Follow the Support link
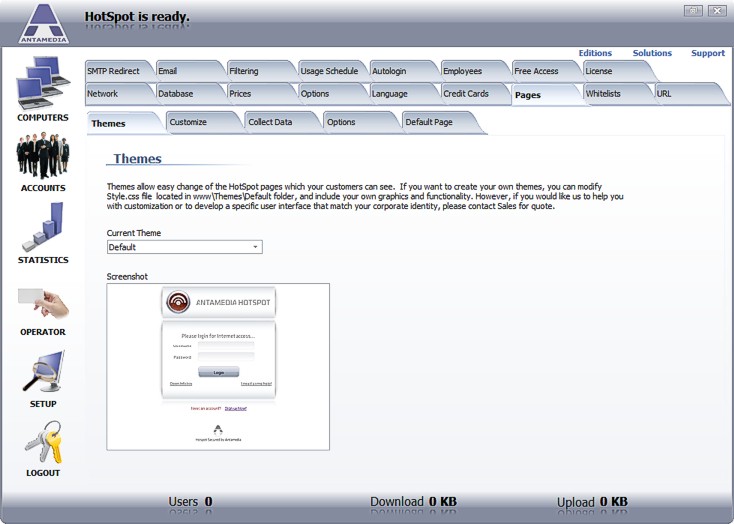Screen dimensions: 734x524 708,53
